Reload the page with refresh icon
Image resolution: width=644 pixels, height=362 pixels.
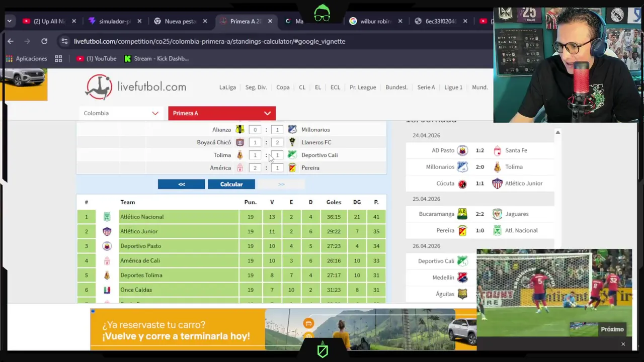44,41
